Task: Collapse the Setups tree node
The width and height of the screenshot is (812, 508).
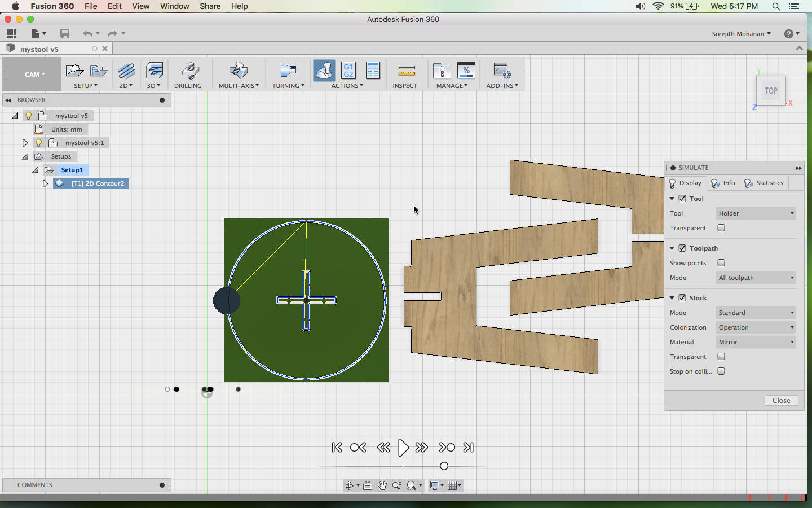Action: 25,156
